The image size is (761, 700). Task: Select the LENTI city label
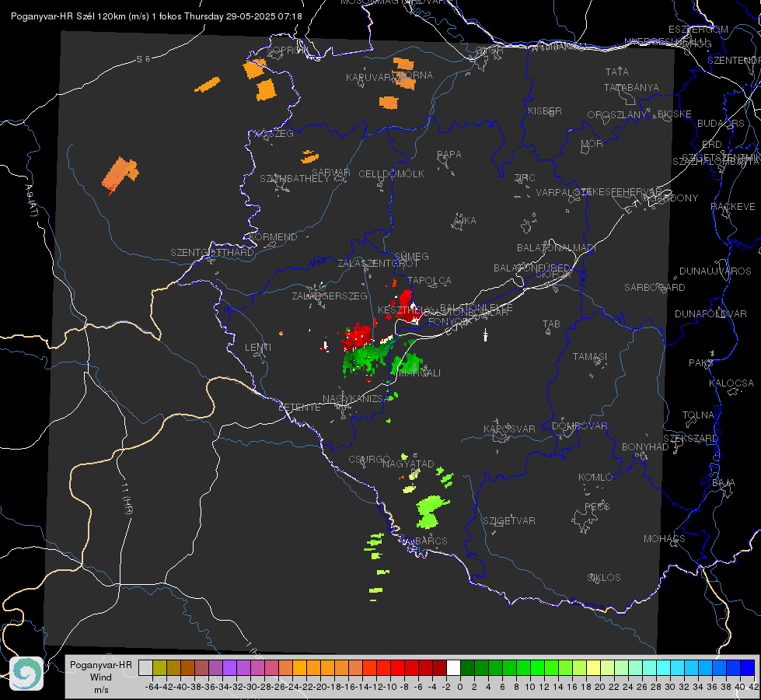(258, 348)
